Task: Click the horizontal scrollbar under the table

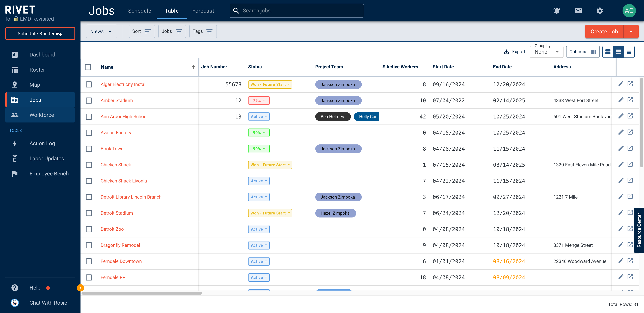Action: pos(142,293)
